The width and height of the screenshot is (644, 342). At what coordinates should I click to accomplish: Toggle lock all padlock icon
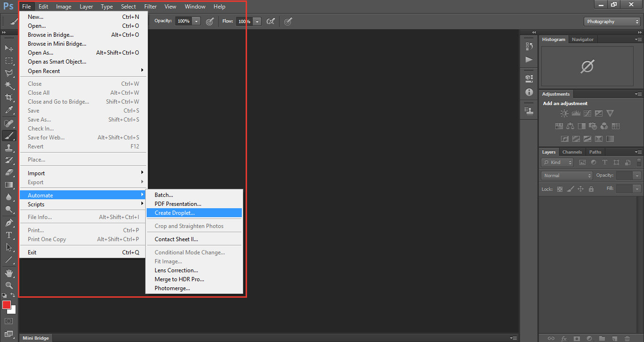coord(591,189)
